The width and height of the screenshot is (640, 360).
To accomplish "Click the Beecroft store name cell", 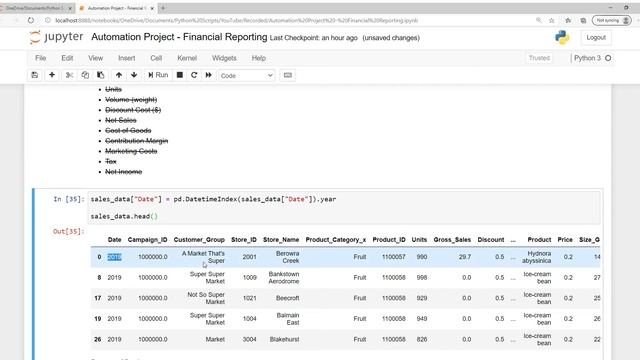I will tap(287, 298).
